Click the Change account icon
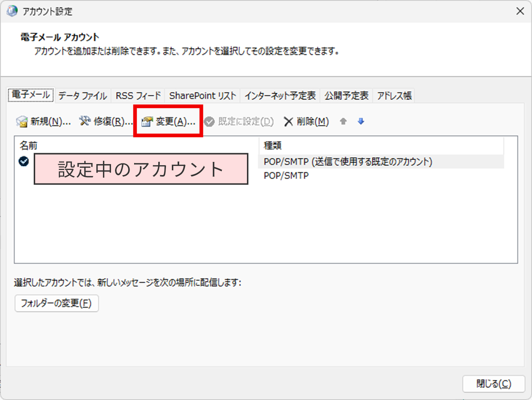The width and height of the screenshot is (532, 400). (x=147, y=122)
